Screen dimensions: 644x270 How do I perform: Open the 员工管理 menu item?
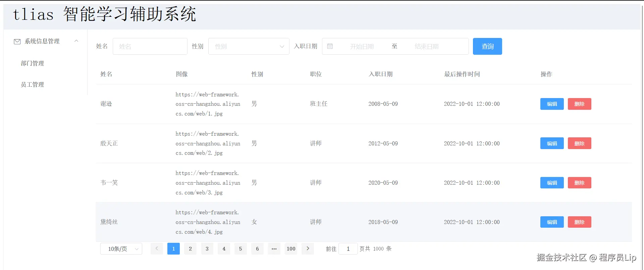click(x=33, y=84)
